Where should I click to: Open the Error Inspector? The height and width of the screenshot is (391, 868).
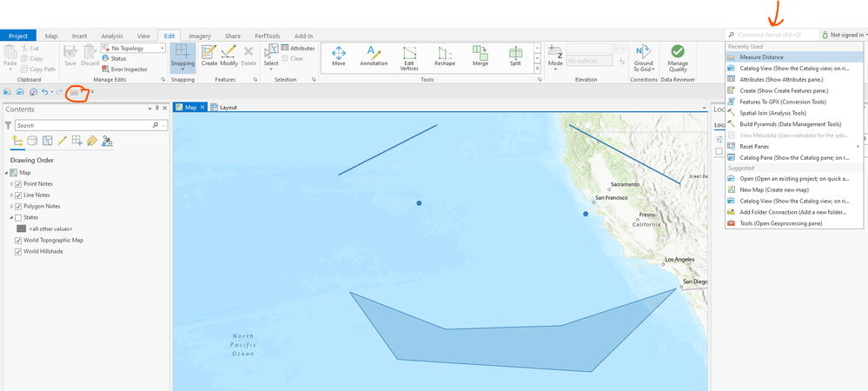(124, 70)
